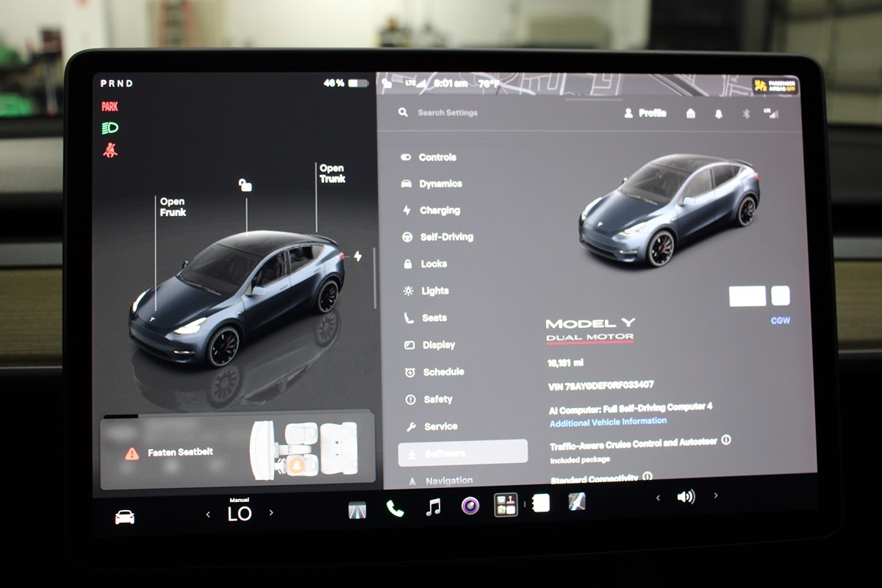Viewport: 882px width, 588px height.
Task: Tap the 16,161 mi odometer reading
Action: (x=564, y=363)
